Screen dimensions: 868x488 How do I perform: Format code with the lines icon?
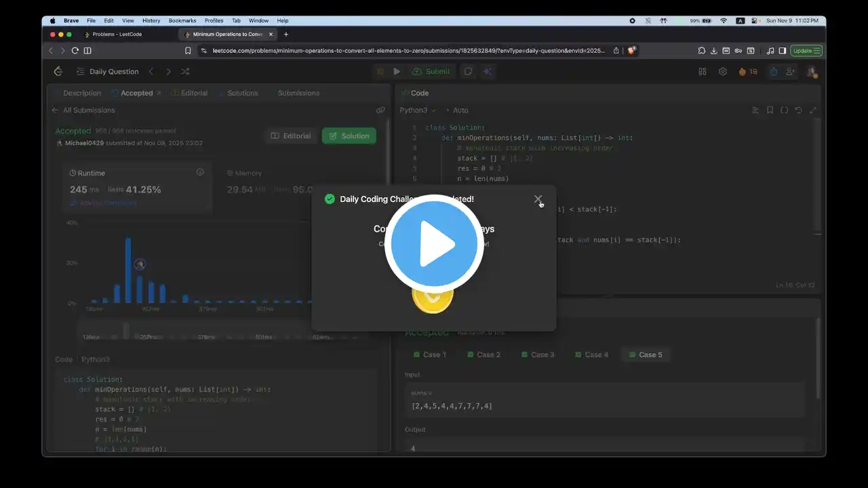(x=755, y=110)
